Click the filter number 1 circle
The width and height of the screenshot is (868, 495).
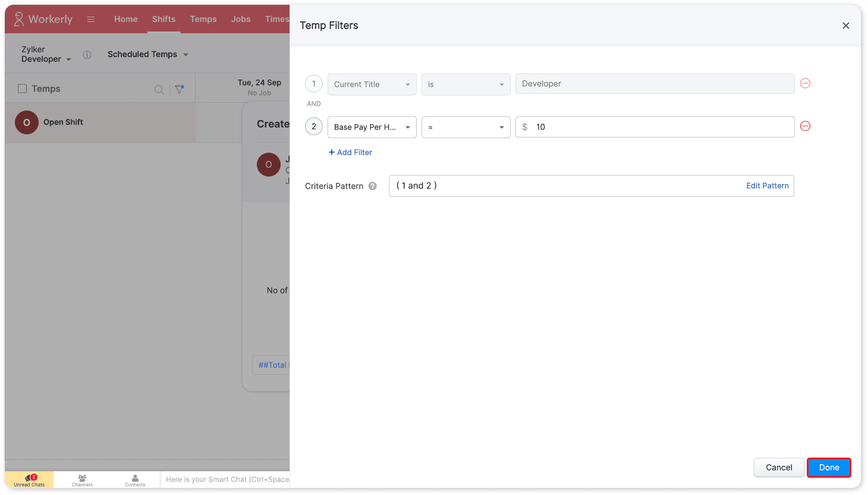coord(314,84)
